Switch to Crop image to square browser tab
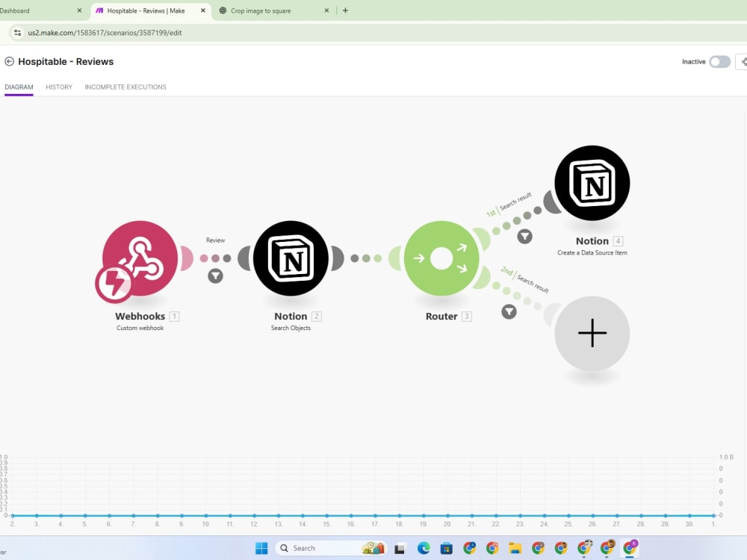The height and width of the screenshot is (560, 747). (261, 10)
